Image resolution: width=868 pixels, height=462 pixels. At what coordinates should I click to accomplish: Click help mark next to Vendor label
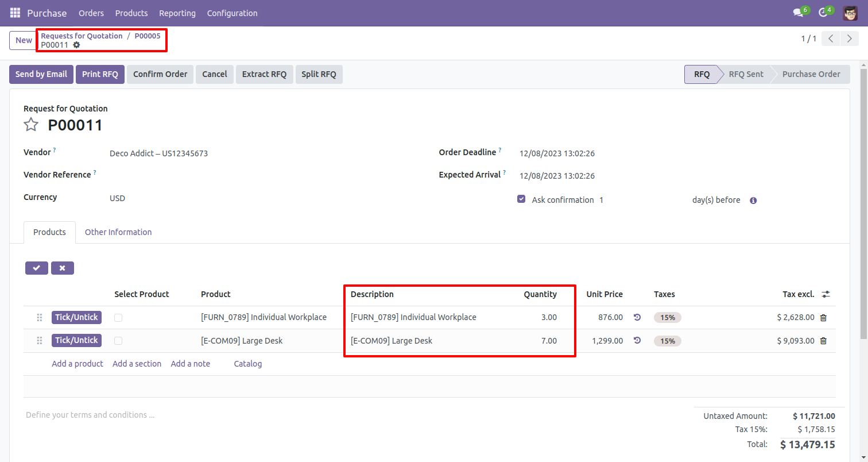[55, 150]
